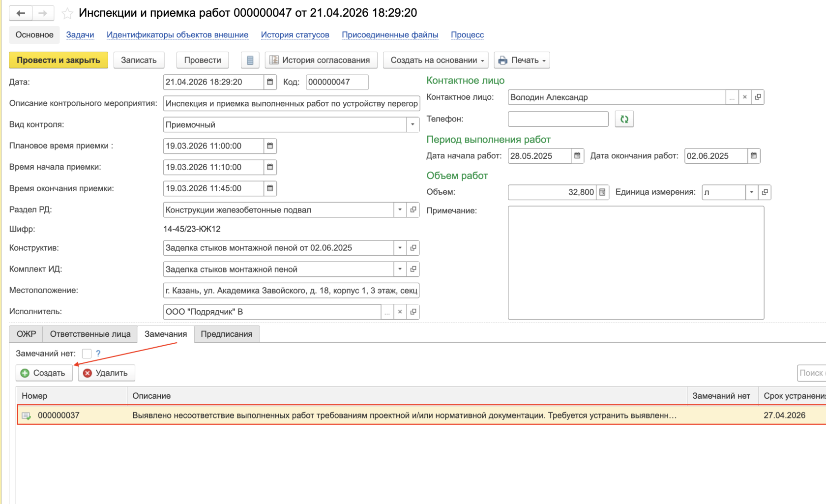
Task: Click the Местоположение address field
Action: click(x=291, y=291)
